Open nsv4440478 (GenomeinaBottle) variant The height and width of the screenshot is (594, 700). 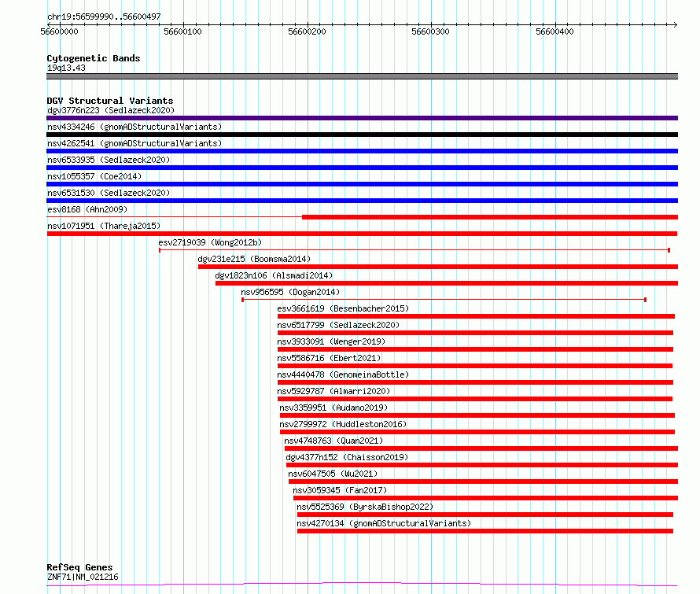click(x=343, y=374)
